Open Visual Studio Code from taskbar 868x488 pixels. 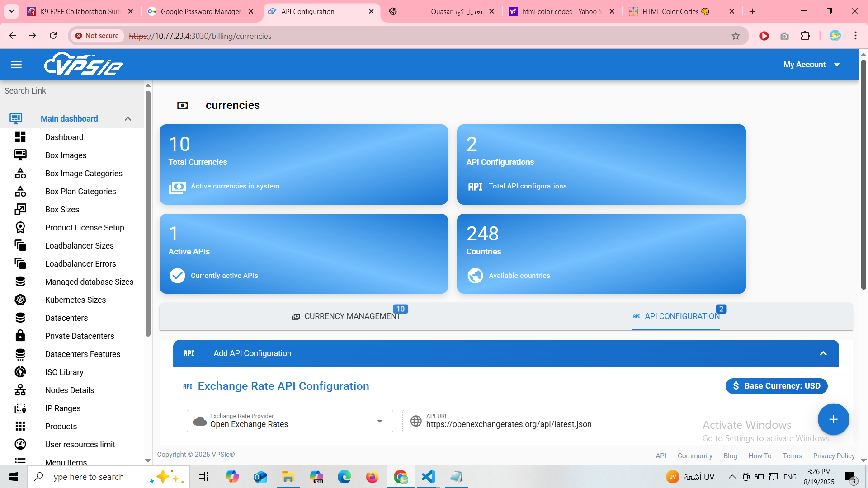point(428,477)
